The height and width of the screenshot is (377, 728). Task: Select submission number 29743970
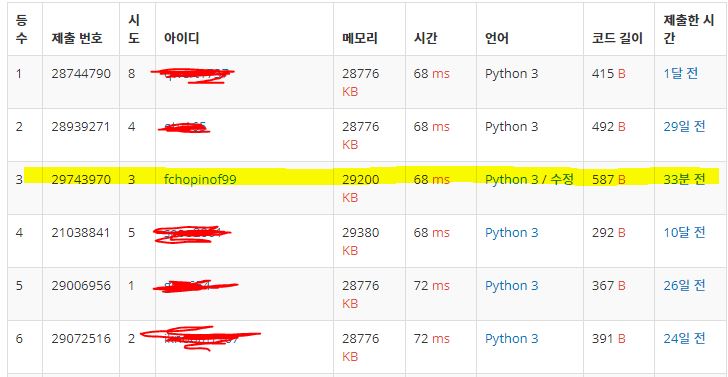point(81,180)
